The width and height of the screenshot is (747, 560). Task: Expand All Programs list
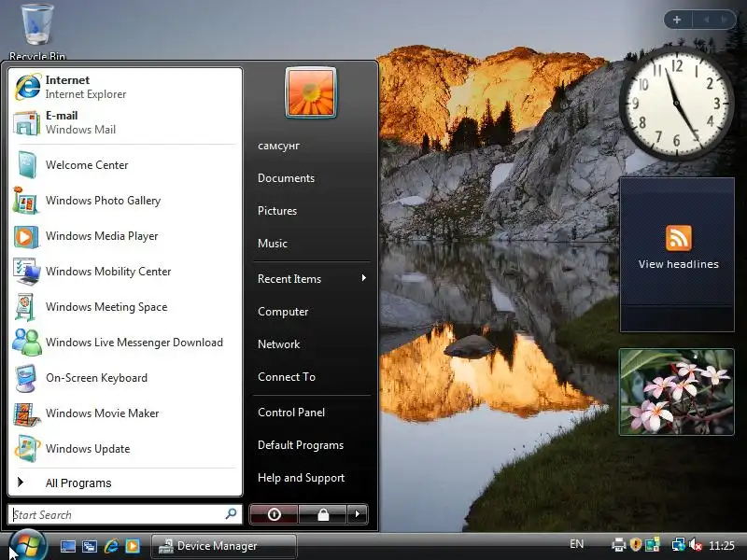click(x=125, y=483)
